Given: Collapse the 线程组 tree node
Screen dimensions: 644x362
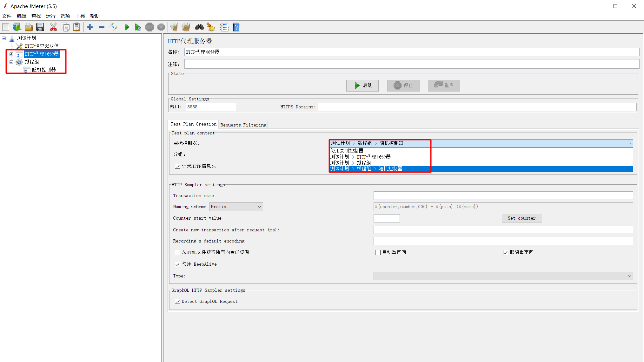Looking at the screenshot, I should 11,62.
